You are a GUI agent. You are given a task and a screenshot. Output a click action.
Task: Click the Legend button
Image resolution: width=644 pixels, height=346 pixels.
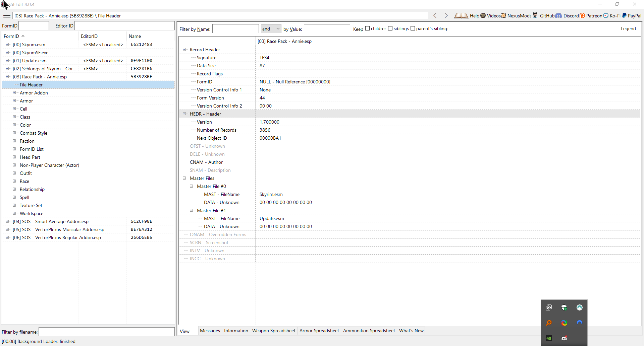point(628,29)
